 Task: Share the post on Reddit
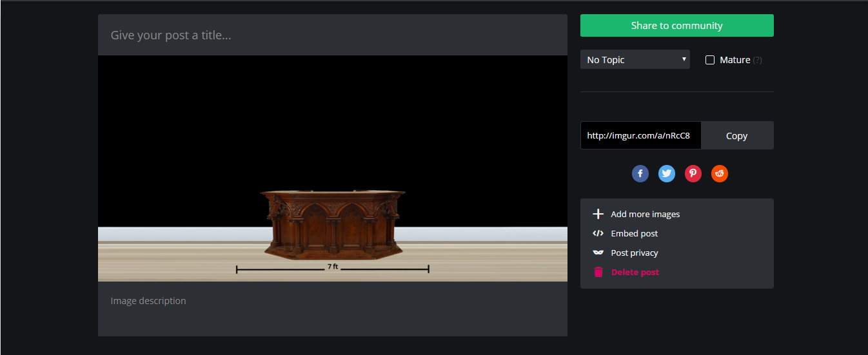[x=720, y=174]
